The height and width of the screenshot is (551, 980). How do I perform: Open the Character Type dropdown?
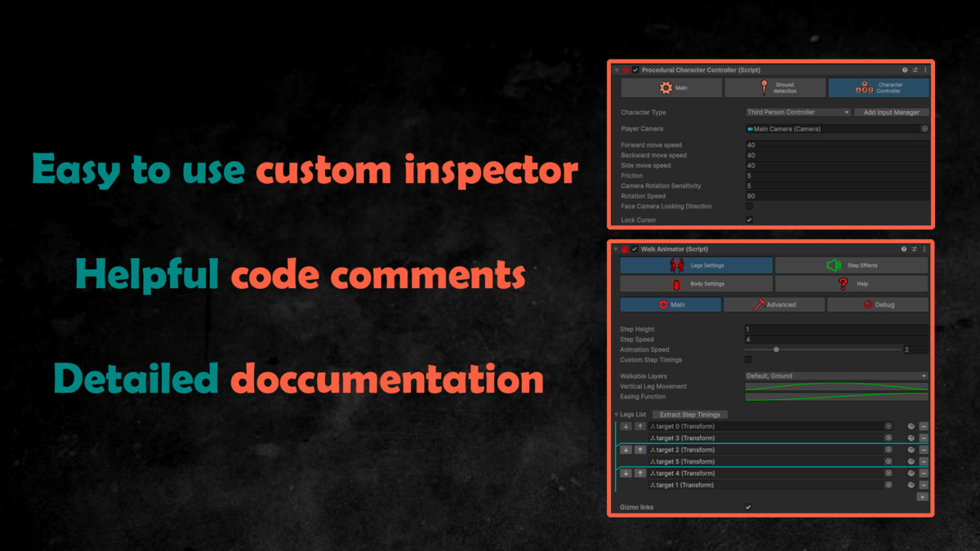coord(798,113)
